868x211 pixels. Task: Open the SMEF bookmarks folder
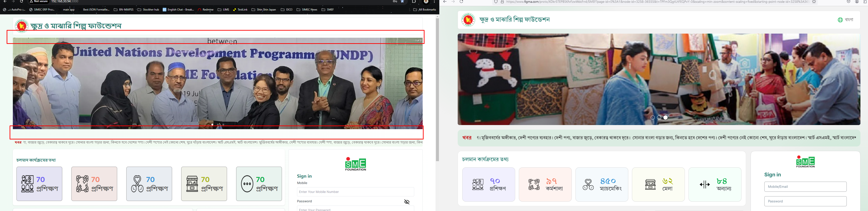pyautogui.click(x=327, y=10)
